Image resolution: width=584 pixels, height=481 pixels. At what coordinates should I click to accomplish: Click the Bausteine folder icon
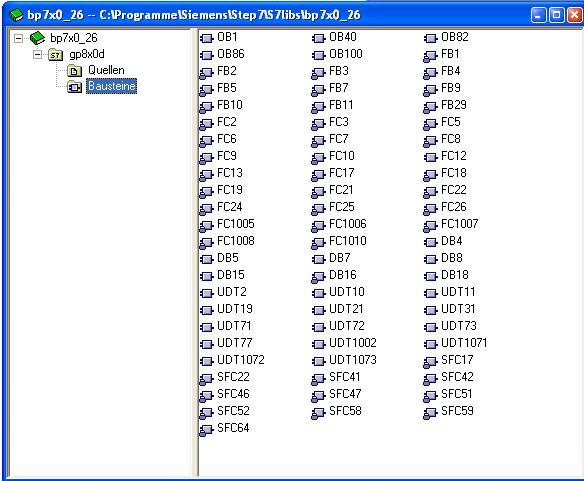[74, 87]
